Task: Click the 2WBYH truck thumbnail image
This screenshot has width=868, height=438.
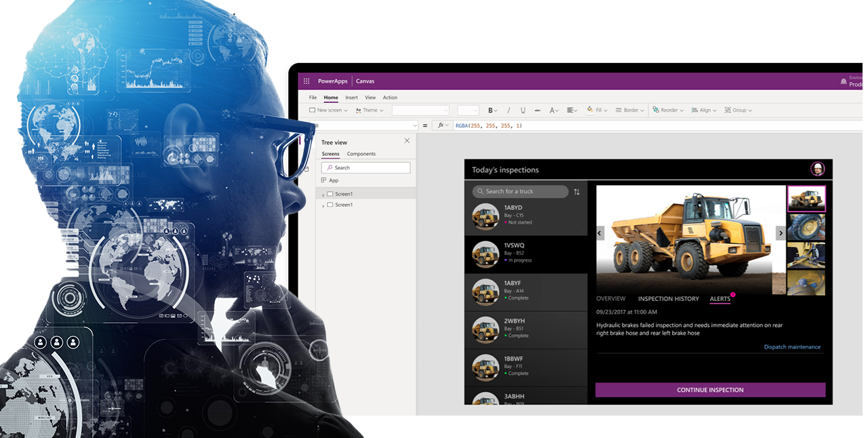Action: coord(486,330)
